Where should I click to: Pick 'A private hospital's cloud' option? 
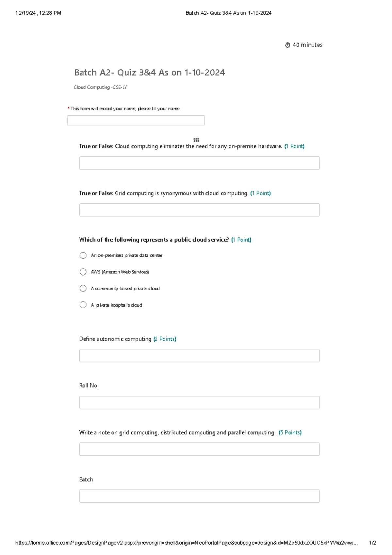pos(83,305)
